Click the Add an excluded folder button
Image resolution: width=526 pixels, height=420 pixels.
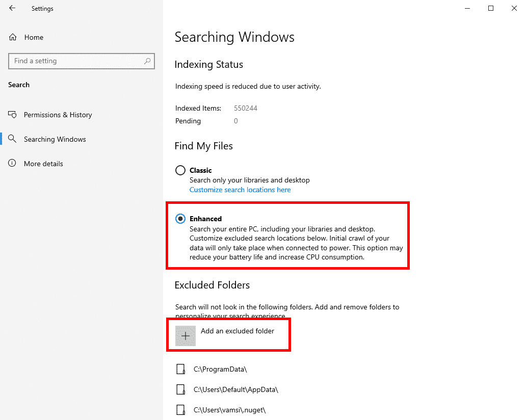(x=228, y=335)
